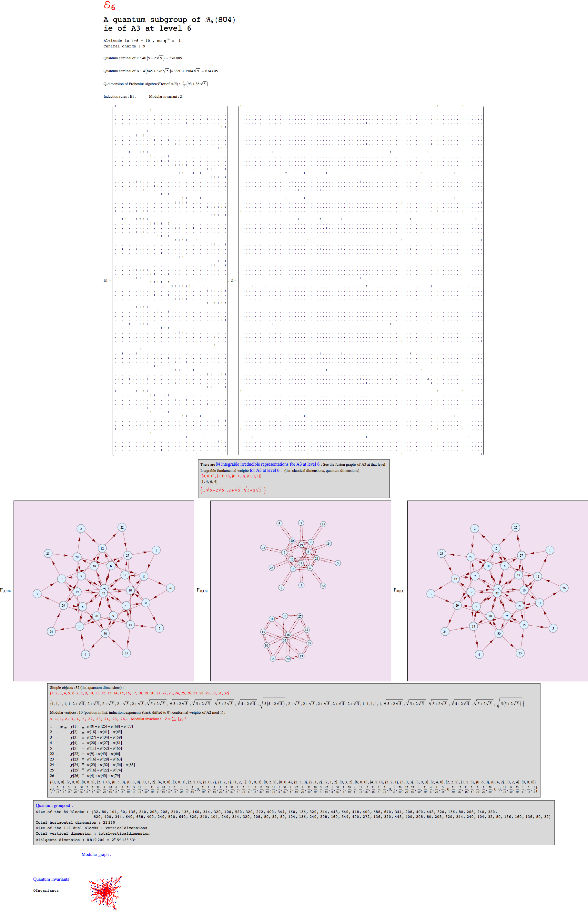Click the Z modular invariant matrix
Viewport: 588px width, 924px height.
tap(361, 281)
